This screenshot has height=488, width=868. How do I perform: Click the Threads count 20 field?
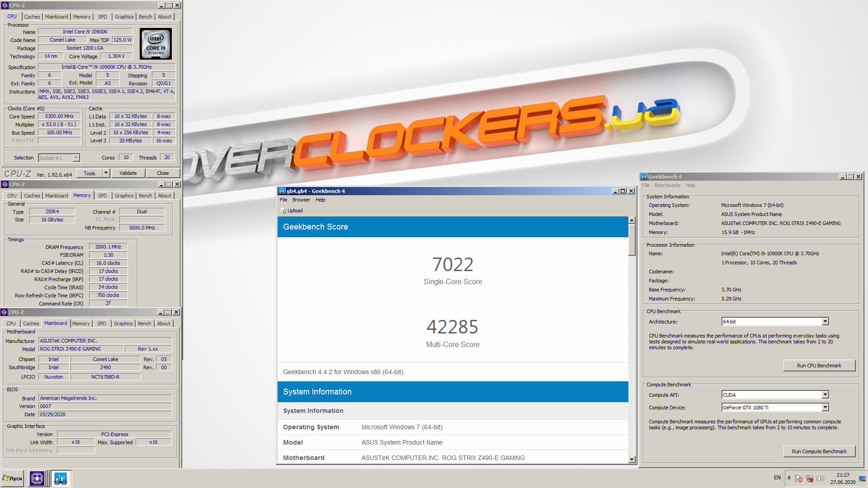[x=167, y=157]
